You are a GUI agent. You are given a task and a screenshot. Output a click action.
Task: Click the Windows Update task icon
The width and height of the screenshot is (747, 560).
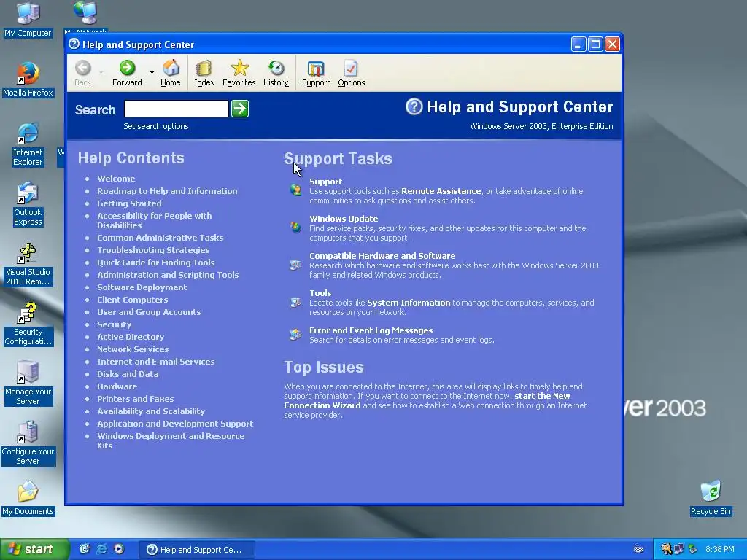tap(296, 227)
